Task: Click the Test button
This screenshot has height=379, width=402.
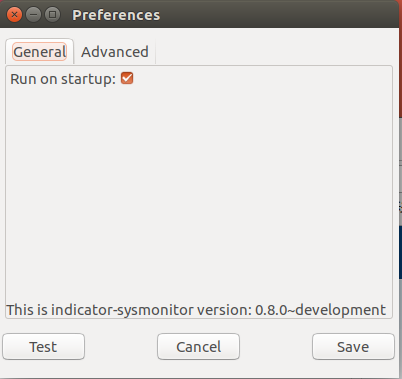Action: (44, 347)
